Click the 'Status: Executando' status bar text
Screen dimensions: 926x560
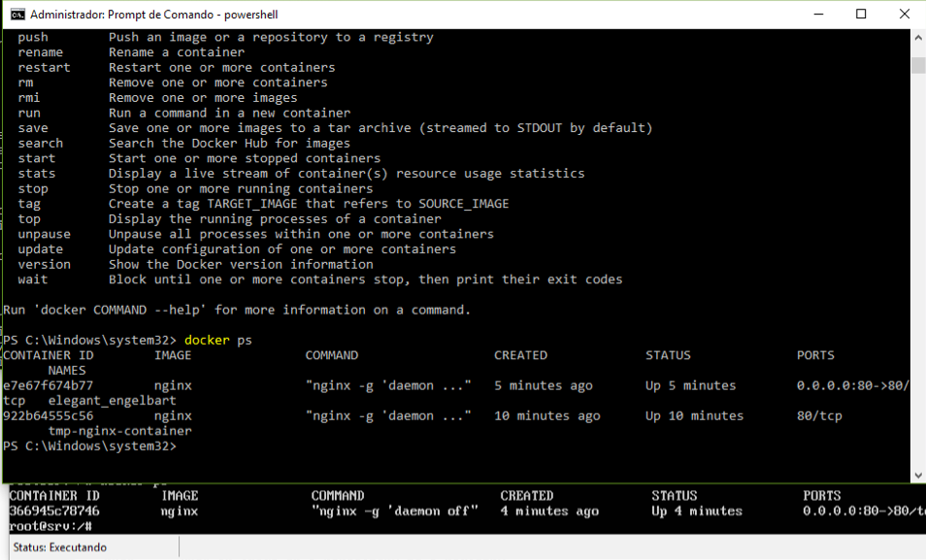60,547
